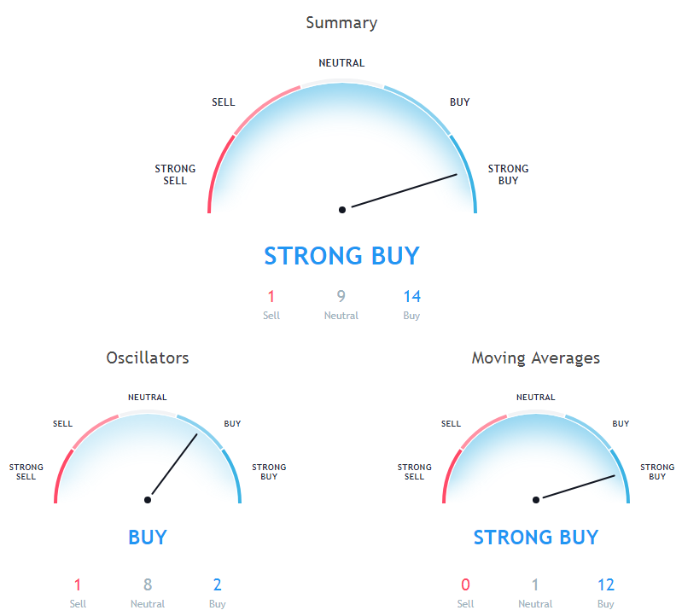Click the STRONG SELL label on Summary gauge
This screenshot has width=682, height=616.
[x=175, y=175]
